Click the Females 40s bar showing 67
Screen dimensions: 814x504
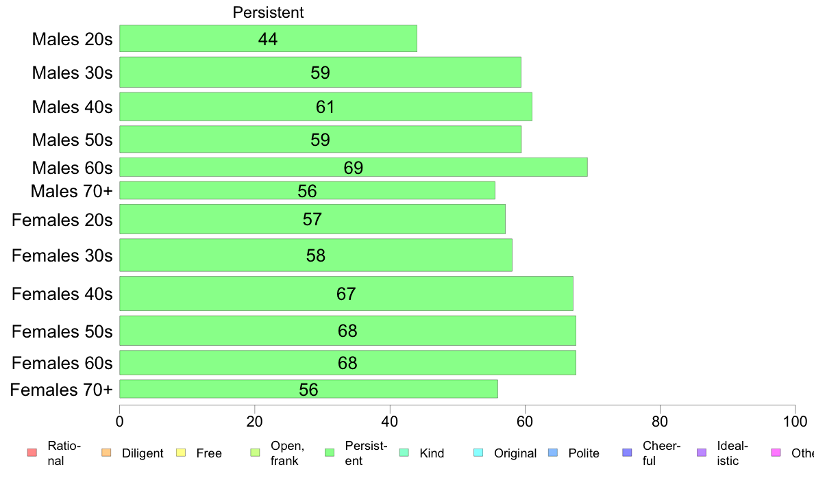click(346, 293)
